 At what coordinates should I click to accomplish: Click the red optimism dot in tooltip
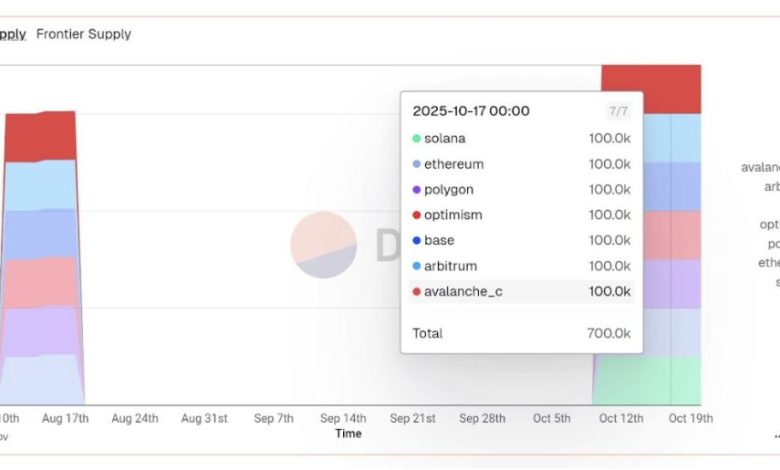pos(416,215)
